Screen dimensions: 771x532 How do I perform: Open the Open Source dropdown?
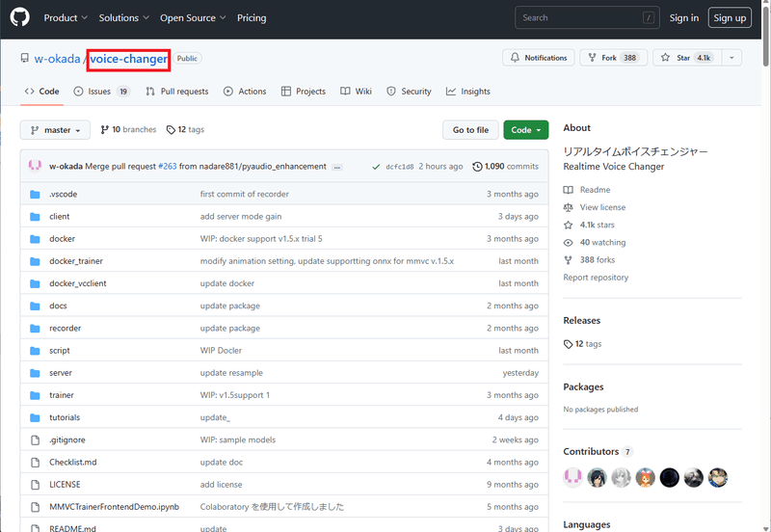tap(193, 17)
